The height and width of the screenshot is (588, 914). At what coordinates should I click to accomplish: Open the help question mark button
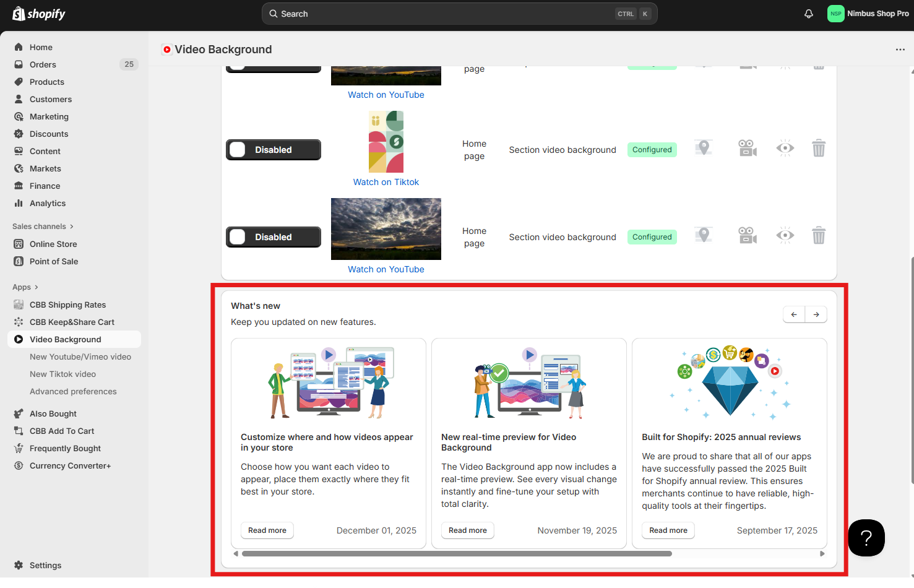click(x=866, y=538)
